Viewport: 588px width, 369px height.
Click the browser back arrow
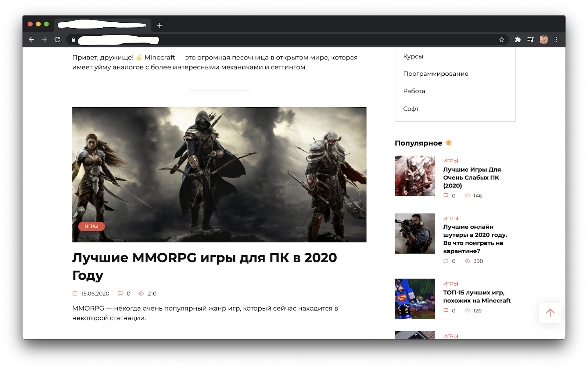pyautogui.click(x=32, y=40)
